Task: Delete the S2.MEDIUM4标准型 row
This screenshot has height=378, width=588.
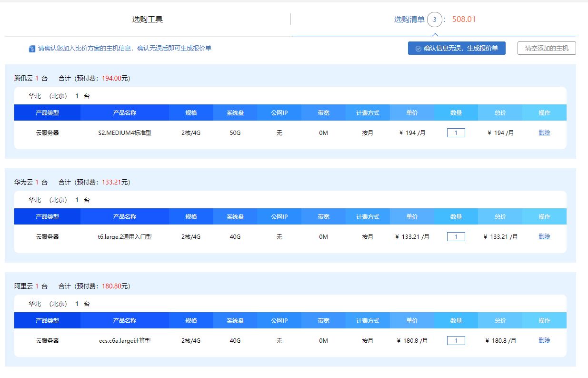Action: [x=544, y=133]
